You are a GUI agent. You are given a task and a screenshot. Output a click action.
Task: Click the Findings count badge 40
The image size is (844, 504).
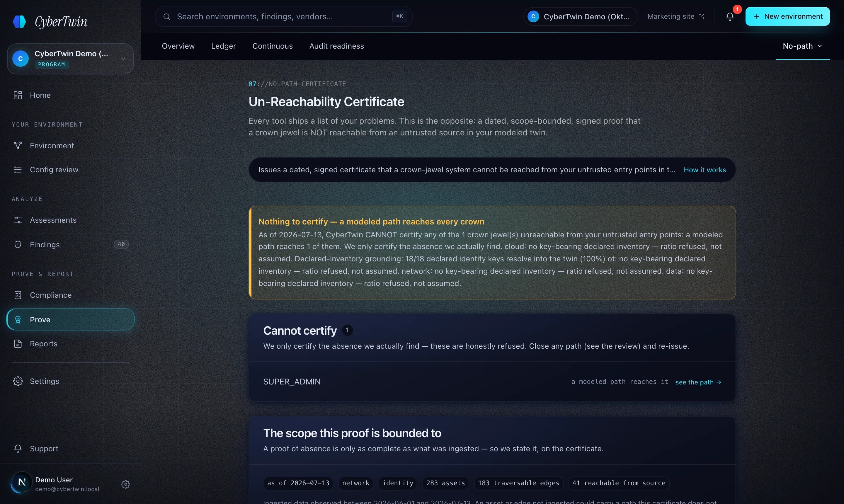tap(121, 244)
